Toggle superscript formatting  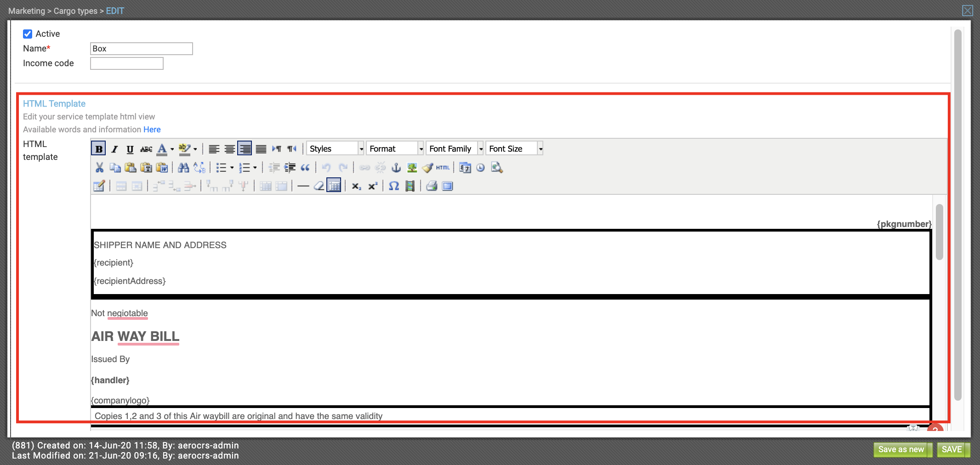click(372, 186)
